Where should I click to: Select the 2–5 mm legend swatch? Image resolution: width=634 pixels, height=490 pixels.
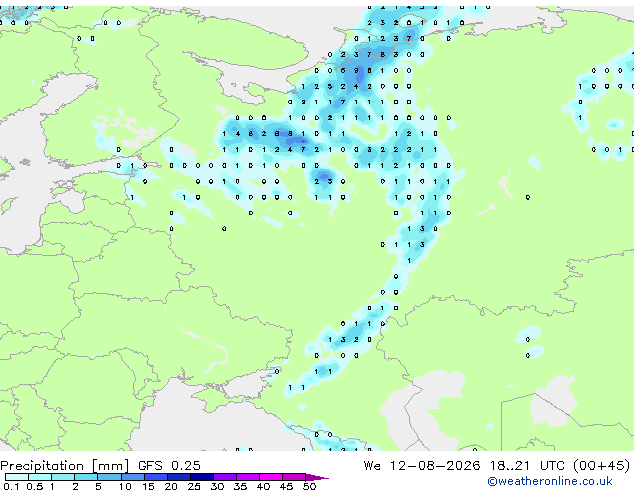(x=86, y=477)
